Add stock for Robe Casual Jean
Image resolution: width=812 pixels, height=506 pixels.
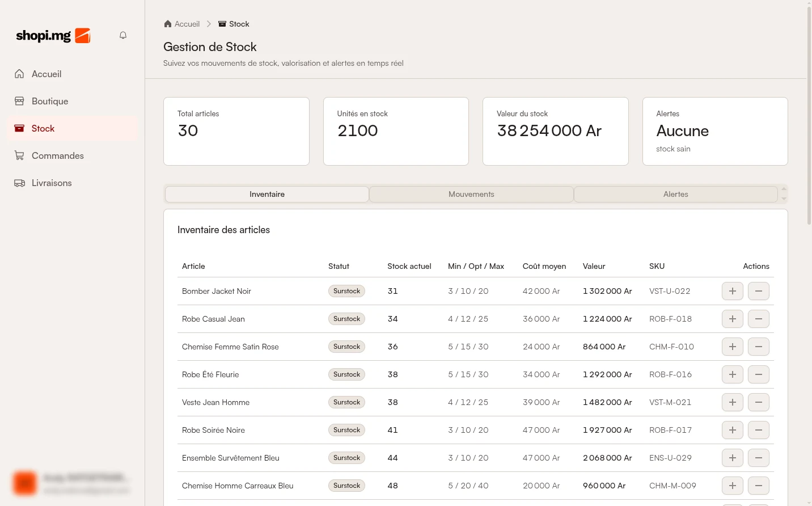[733, 319]
